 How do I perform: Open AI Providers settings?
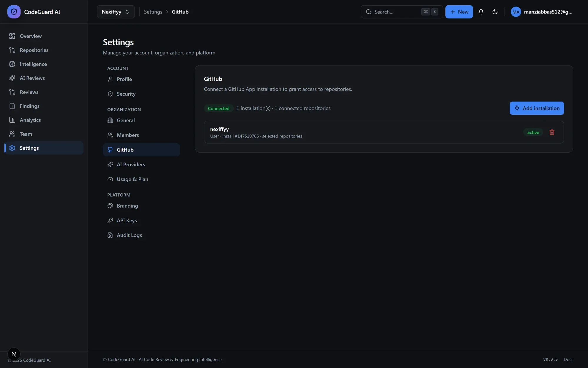tap(141, 165)
